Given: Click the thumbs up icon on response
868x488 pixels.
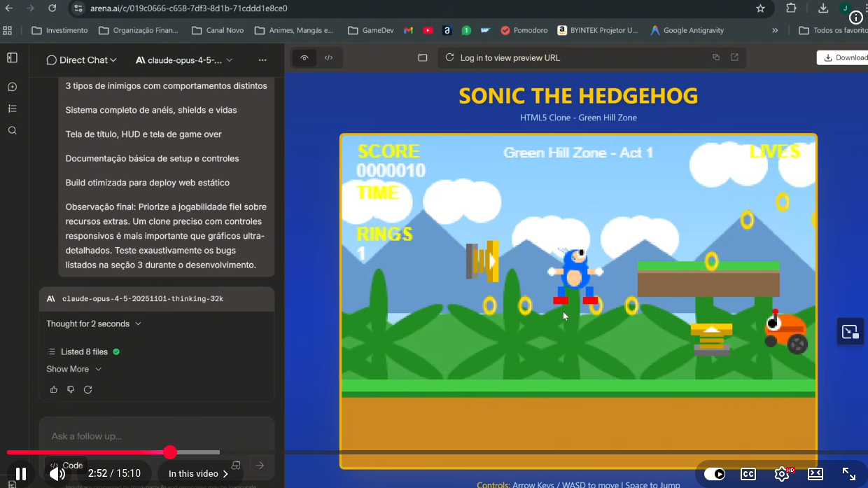Looking at the screenshot, I should (x=54, y=389).
